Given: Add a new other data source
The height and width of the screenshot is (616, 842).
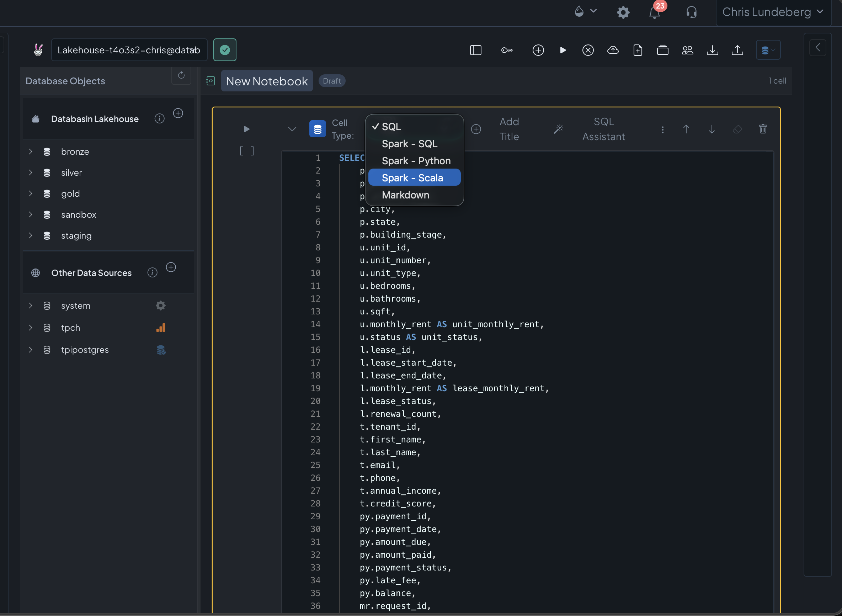Looking at the screenshot, I should (x=171, y=267).
